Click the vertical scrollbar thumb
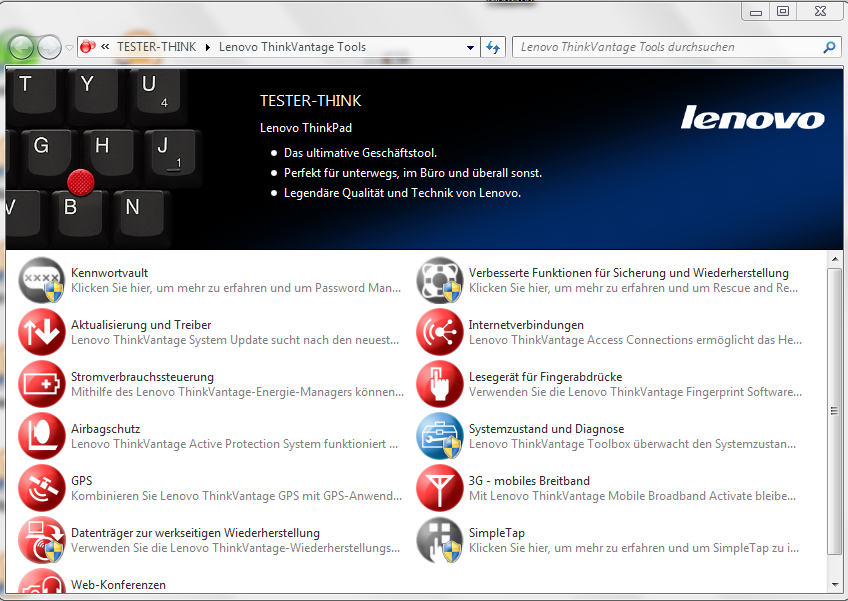The width and height of the screenshot is (848, 601). click(835, 411)
